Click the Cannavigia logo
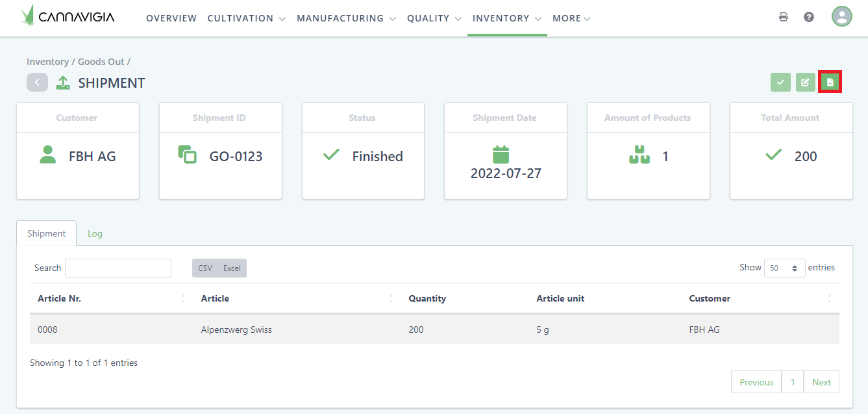This screenshot has height=414, width=868. [68, 17]
